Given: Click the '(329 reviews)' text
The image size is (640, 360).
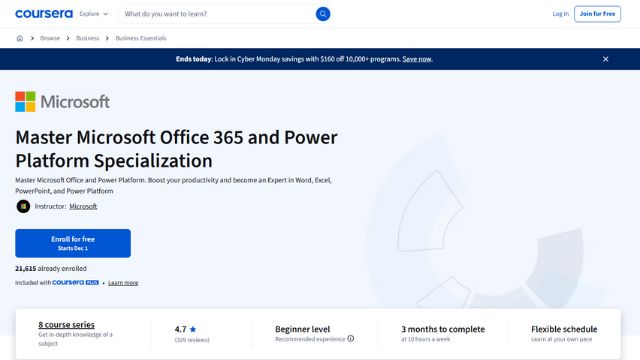Looking at the screenshot, I should 192,340.
